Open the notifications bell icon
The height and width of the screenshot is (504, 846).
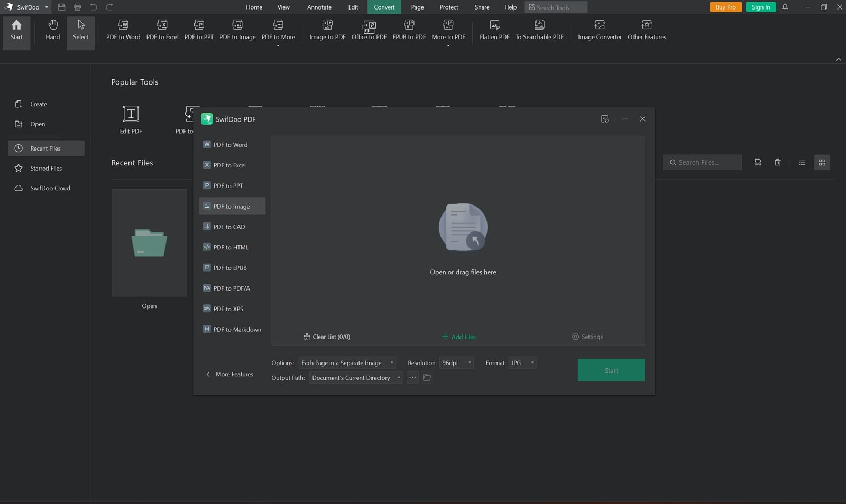pyautogui.click(x=785, y=7)
